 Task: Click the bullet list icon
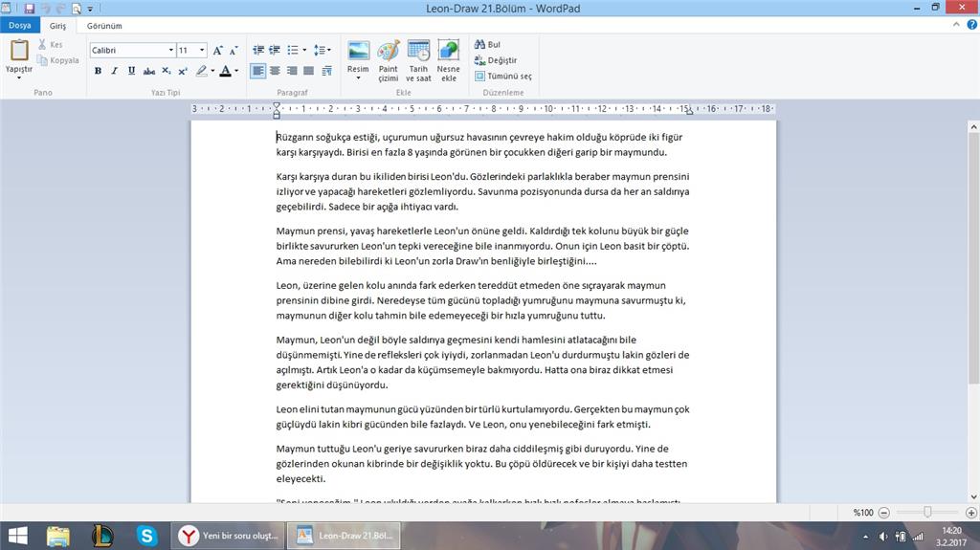pos(293,50)
